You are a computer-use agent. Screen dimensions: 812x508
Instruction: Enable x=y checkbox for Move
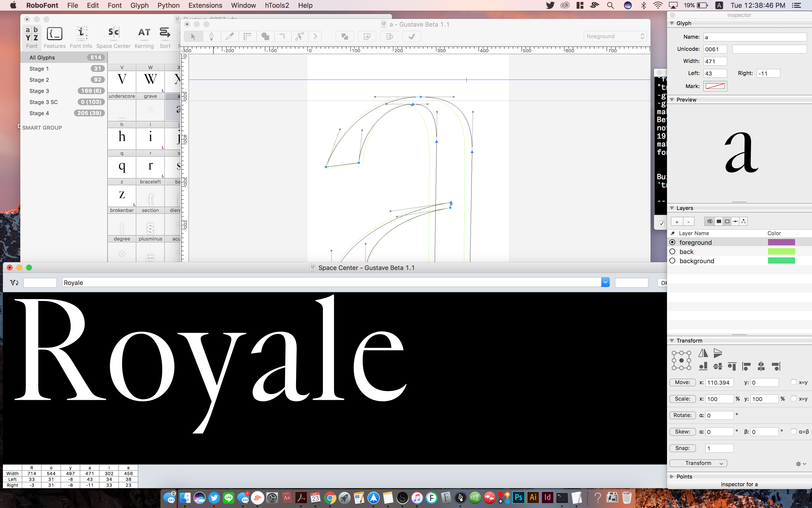pos(794,382)
